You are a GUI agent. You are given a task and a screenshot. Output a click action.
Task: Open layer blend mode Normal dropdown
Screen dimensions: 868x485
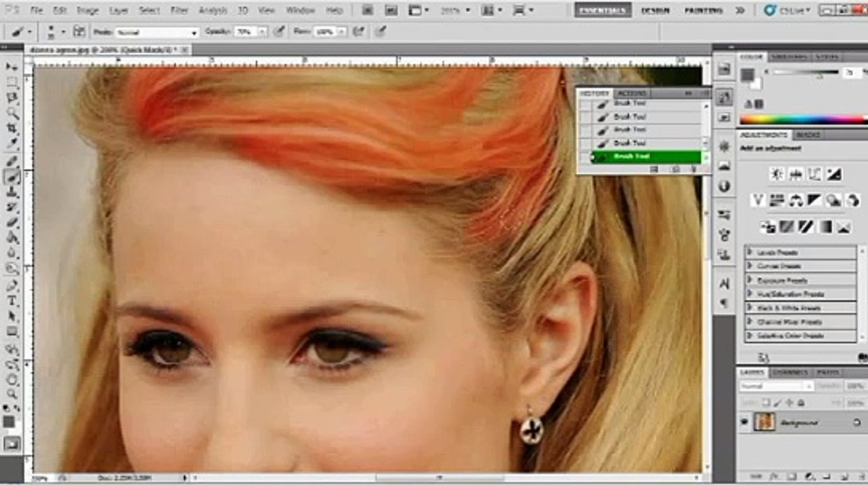pos(776,387)
